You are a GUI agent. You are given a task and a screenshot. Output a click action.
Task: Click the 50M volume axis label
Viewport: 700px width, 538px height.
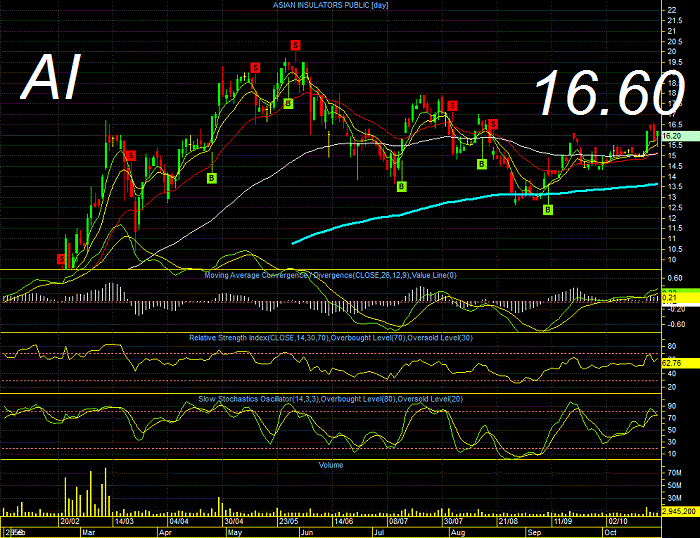point(675,485)
